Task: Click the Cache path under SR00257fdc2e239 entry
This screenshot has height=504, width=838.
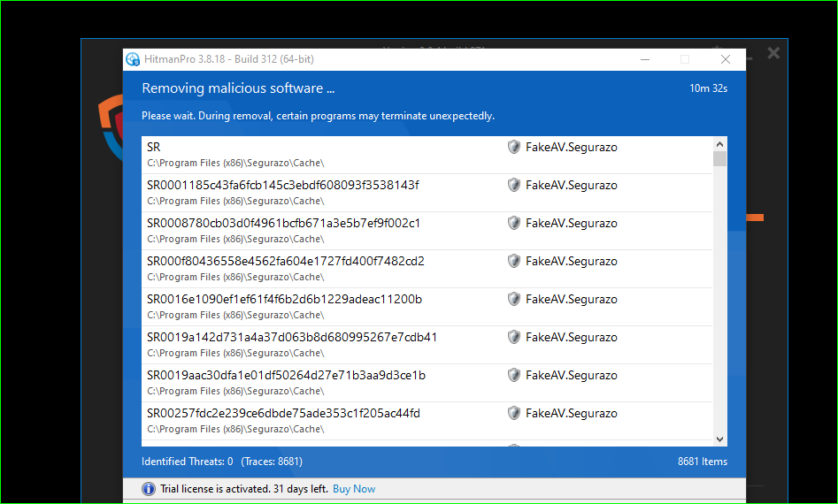Action: point(235,429)
